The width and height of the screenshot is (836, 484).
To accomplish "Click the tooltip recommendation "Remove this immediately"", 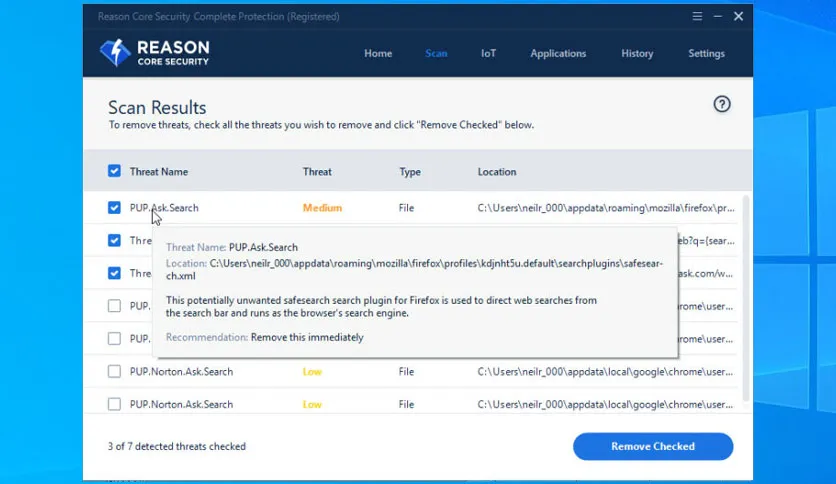I will (307, 337).
